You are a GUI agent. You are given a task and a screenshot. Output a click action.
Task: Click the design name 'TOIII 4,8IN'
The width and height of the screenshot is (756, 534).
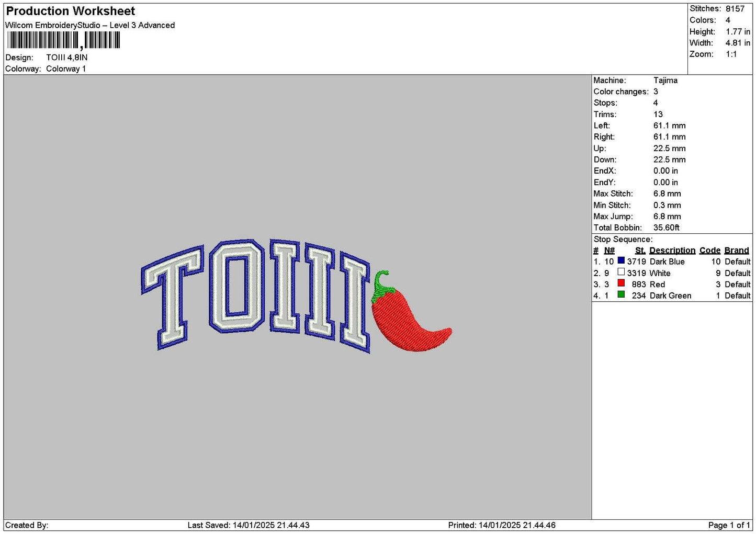[67, 58]
